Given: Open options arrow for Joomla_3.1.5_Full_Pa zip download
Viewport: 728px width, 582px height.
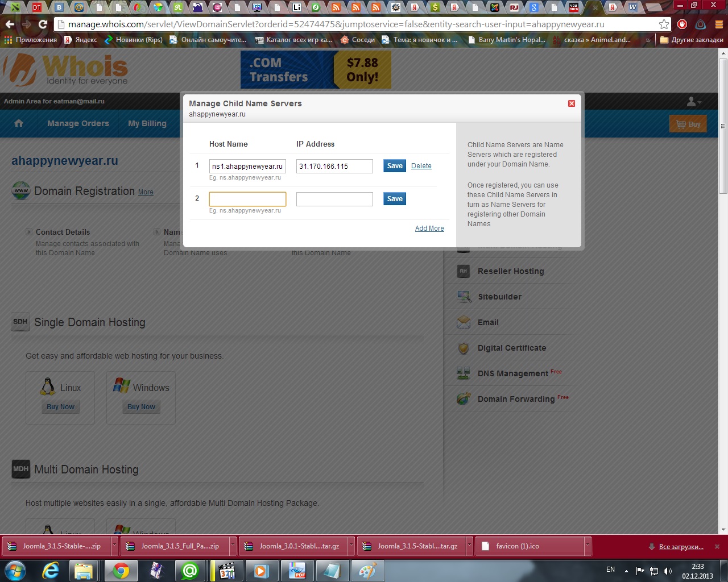Looking at the screenshot, I should [x=233, y=546].
